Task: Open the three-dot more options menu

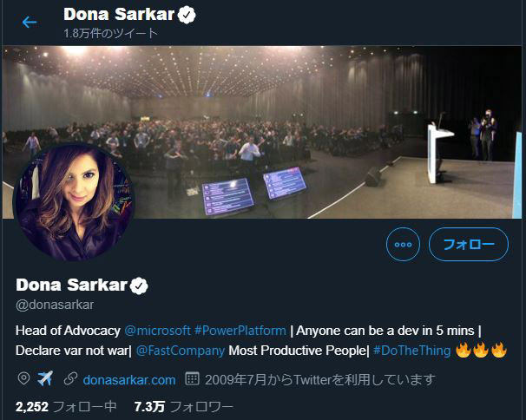Action: (403, 244)
